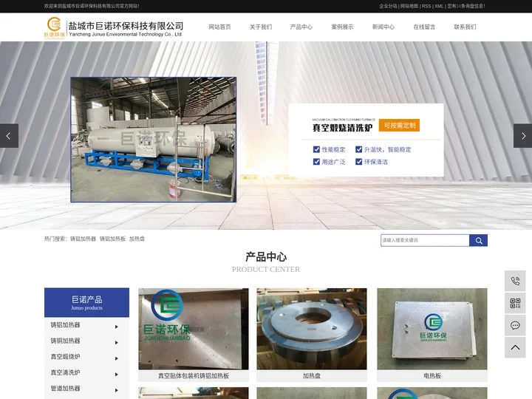The width and height of the screenshot is (532, 399).
Task: Focus the search keyword input field
Action: coord(425,240)
